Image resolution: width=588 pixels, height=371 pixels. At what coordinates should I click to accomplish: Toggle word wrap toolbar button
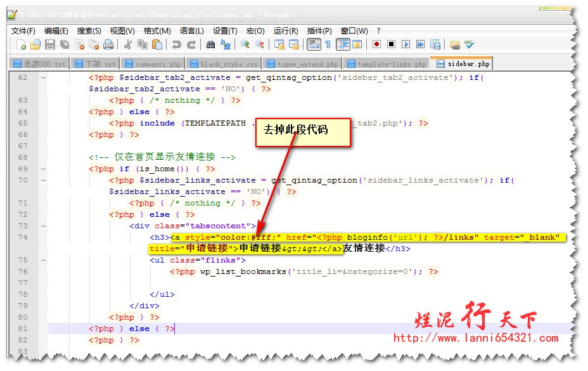tap(313, 44)
